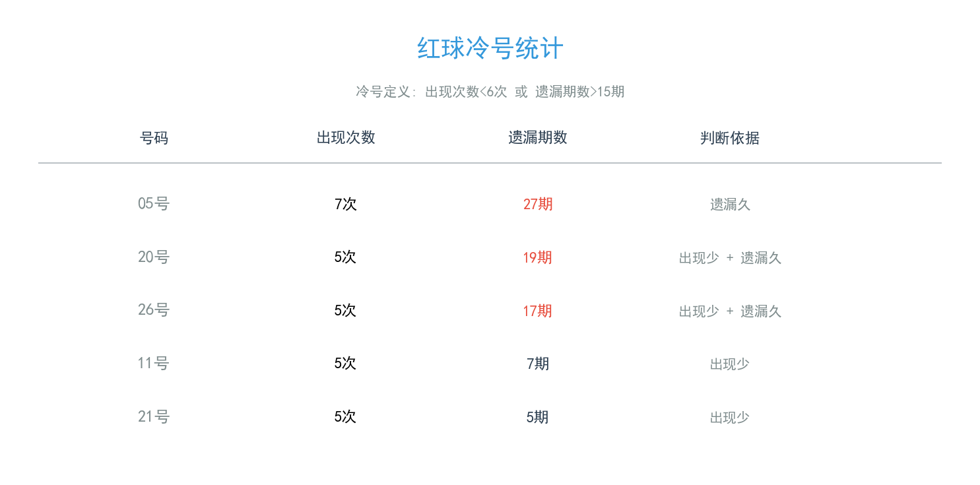Click 出现少 in the 11号 row
980x485 pixels.
point(730,364)
